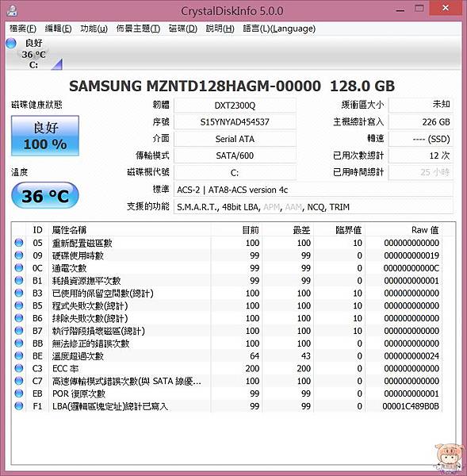Click the status orb for attribute B6
The height and width of the screenshot is (476, 467).
point(19,318)
